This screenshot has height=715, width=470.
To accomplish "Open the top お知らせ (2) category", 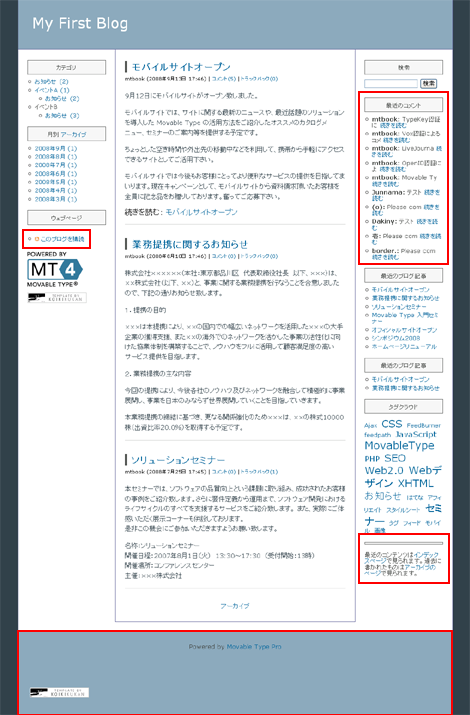I will click(x=52, y=82).
